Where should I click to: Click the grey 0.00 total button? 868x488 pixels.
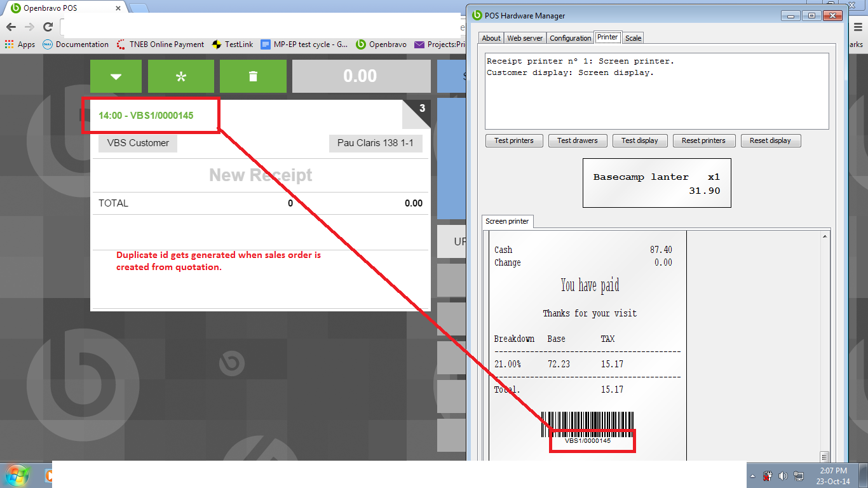[360, 76]
